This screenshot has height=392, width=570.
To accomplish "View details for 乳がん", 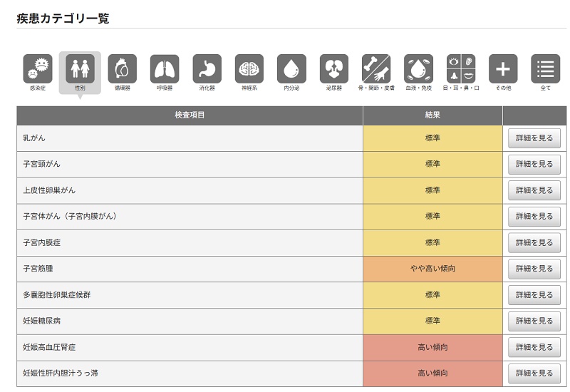I will coord(534,138).
